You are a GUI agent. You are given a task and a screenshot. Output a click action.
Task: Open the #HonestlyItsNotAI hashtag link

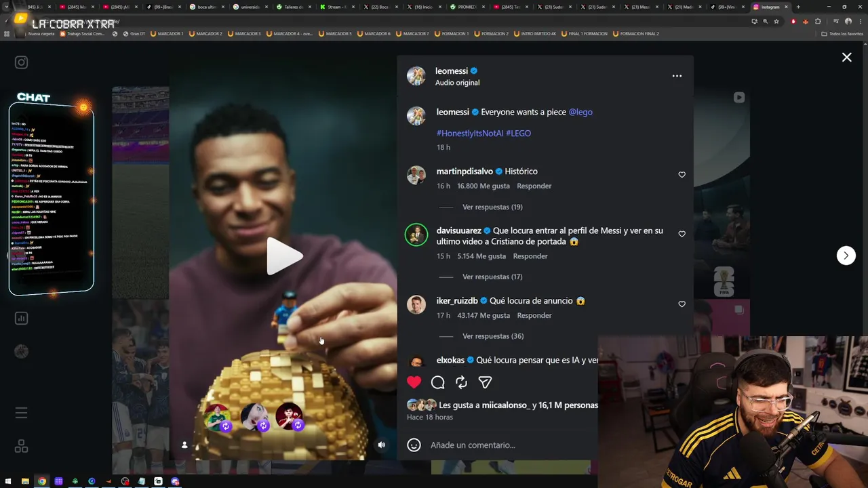469,133
